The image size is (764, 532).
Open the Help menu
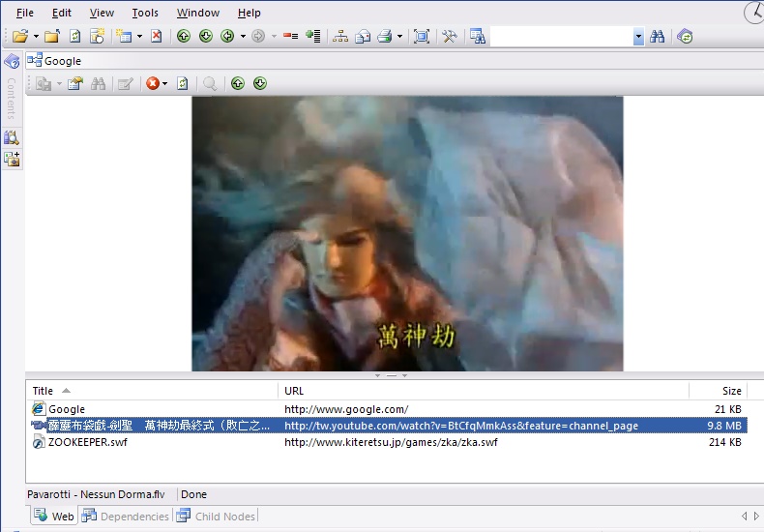tap(249, 13)
